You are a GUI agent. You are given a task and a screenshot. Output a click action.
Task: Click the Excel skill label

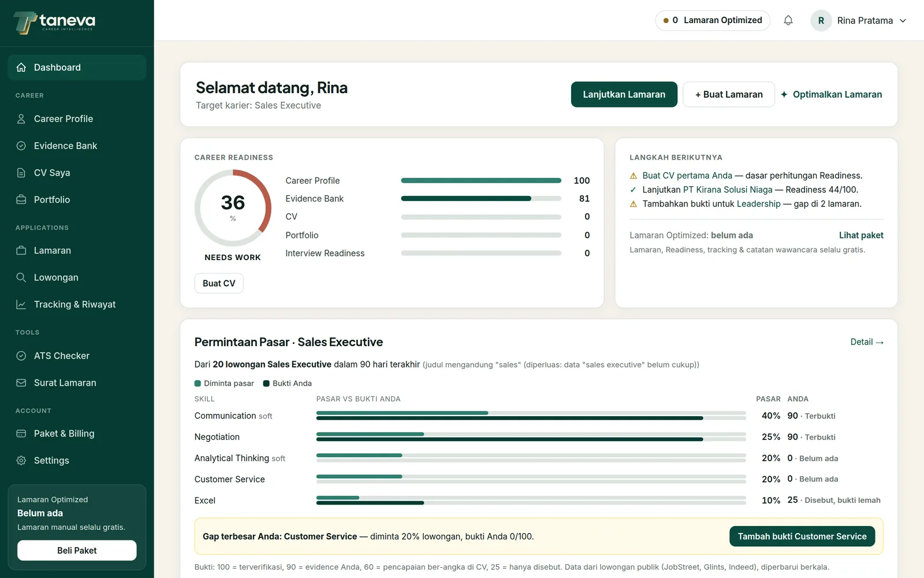[x=205, y=501]
